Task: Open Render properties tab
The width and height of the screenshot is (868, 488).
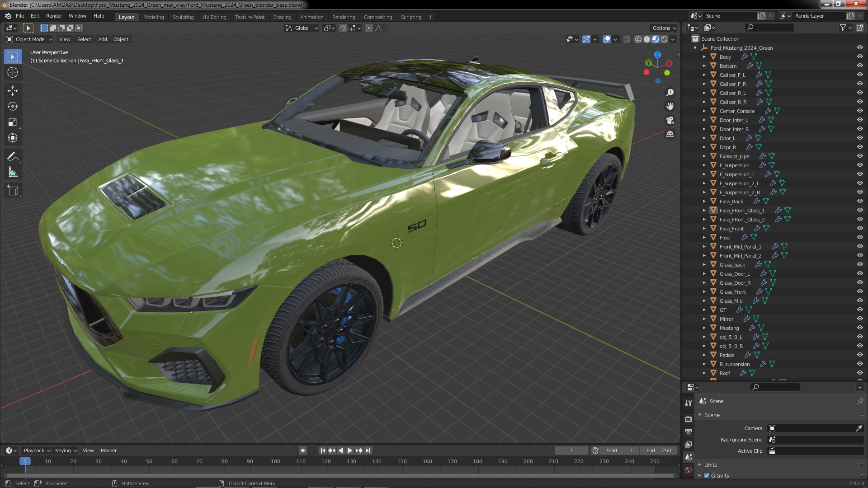Action: coord(689,419)
